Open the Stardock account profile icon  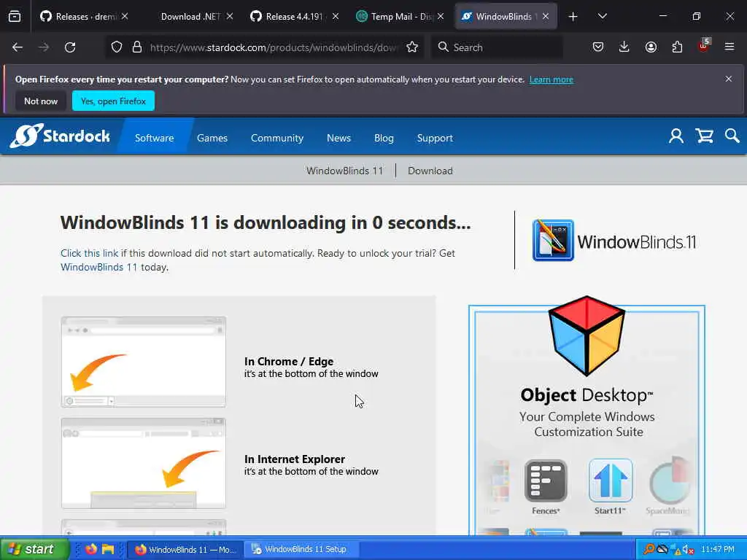676,136
